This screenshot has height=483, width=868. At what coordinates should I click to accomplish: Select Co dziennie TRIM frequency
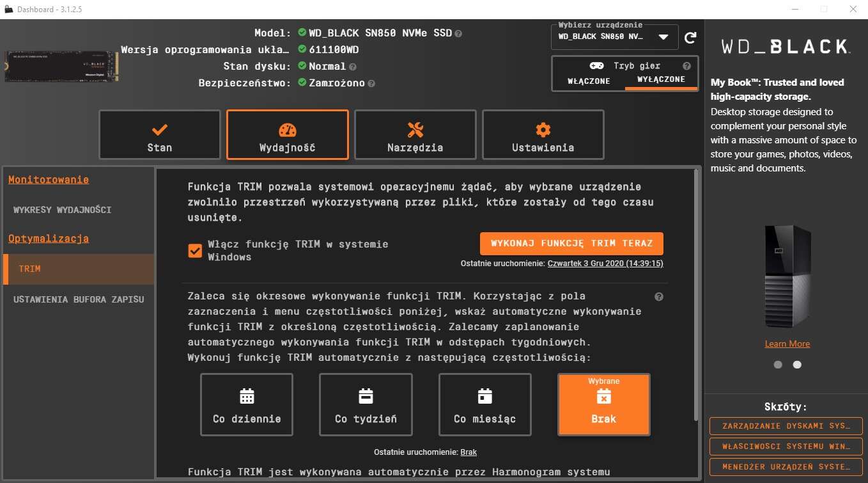(x=247, y=404)
